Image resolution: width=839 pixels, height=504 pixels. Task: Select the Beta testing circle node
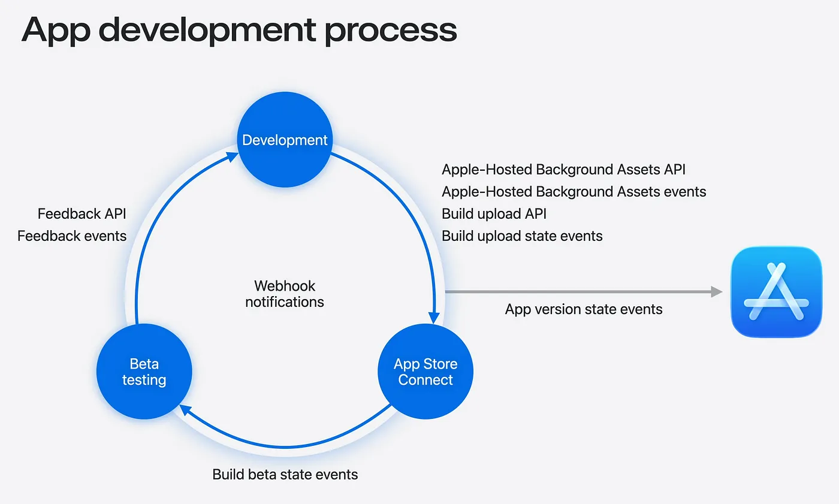[144, 372]
